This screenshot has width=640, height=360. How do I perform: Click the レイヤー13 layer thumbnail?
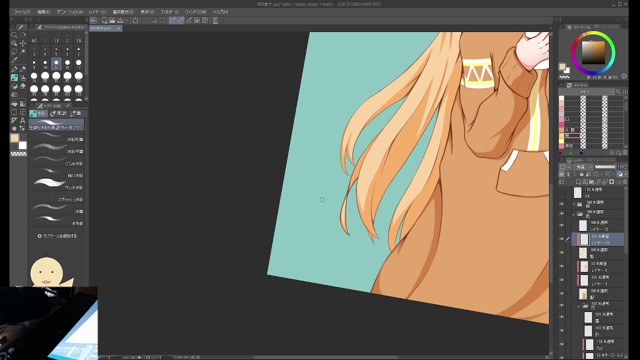click(x=583, y=226)
